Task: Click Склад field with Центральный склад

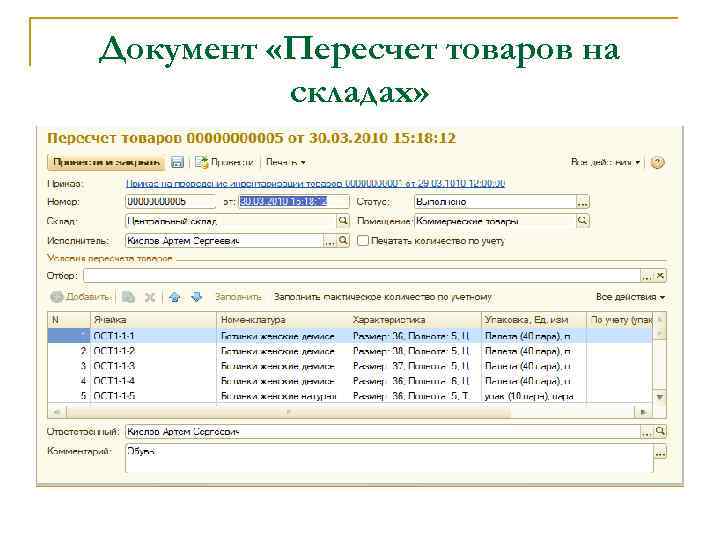Action: pos(231,221)
